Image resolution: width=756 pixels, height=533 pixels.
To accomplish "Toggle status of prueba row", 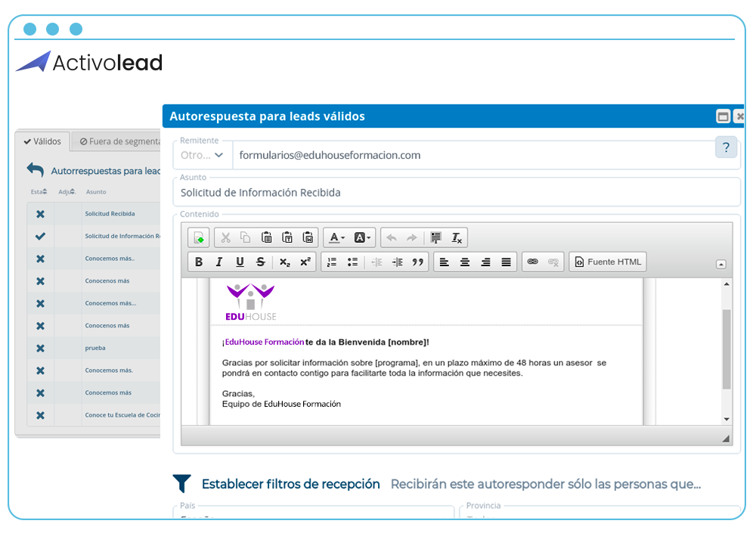I will click(x=41, y=349).
